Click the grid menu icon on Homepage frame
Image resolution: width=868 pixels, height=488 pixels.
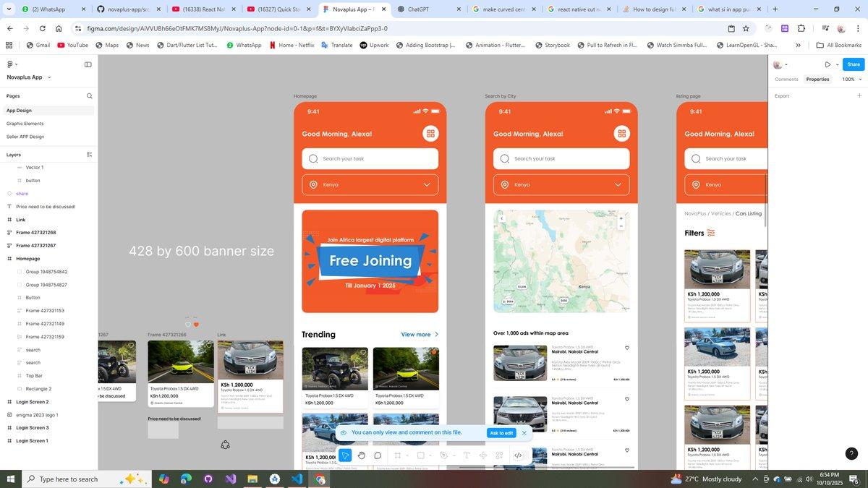[x=430, y=133]
